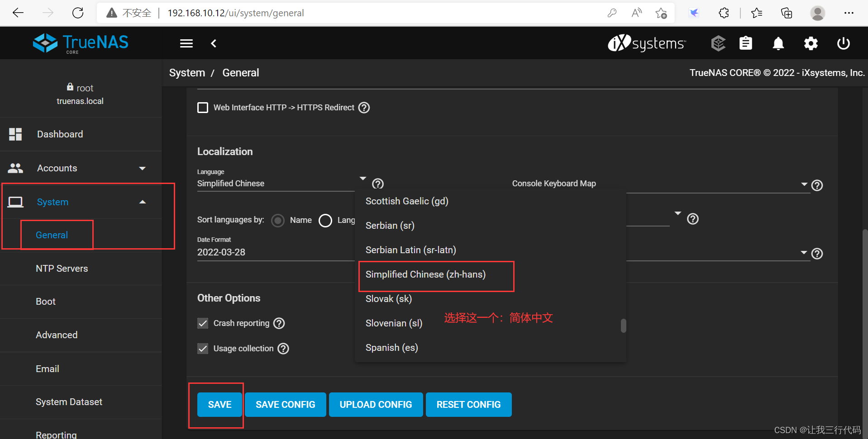868x439 pixels.
Task: Open the Task Manager clipboard icon
Action: tap(746, 43)
